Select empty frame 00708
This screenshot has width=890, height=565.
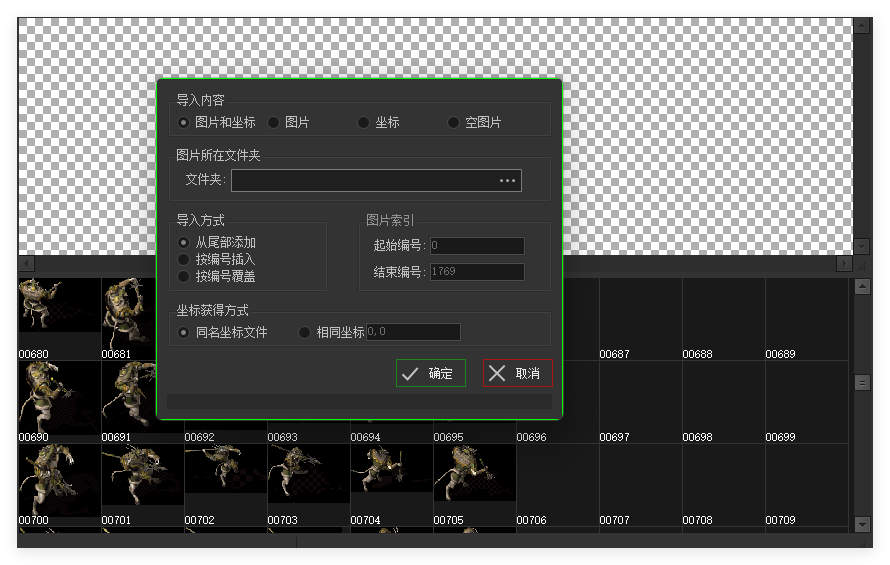[x=723, y=485]
